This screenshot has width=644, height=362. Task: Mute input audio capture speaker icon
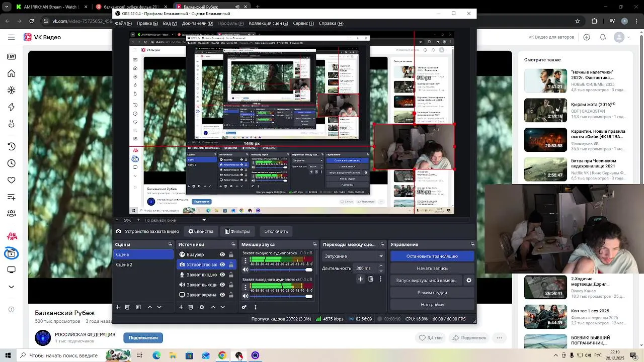click(245, 269)
